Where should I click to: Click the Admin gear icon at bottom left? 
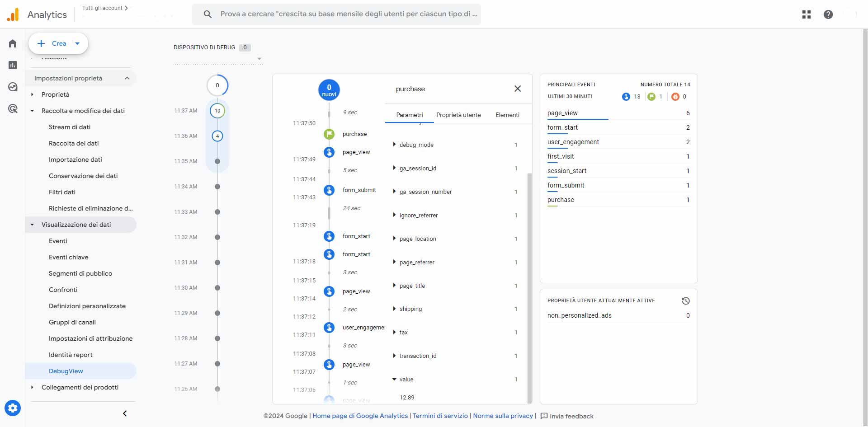pos(13,408)
